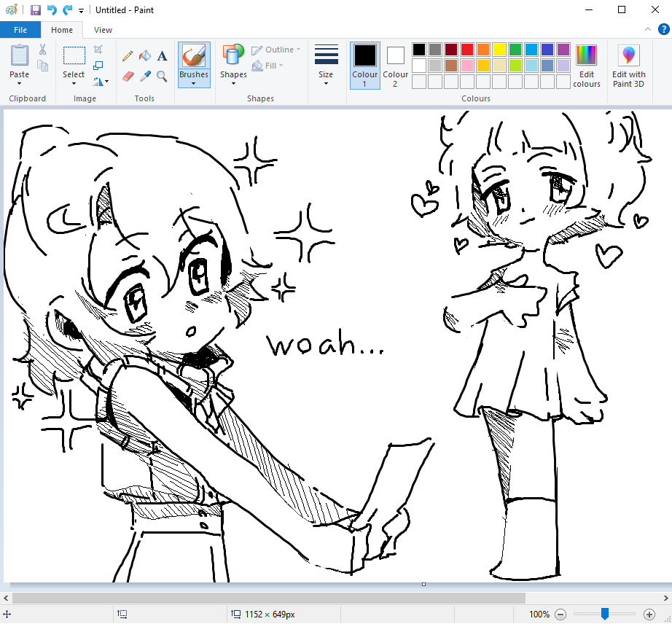
Task: Click the 100% zoom level text
Action: 539,614
